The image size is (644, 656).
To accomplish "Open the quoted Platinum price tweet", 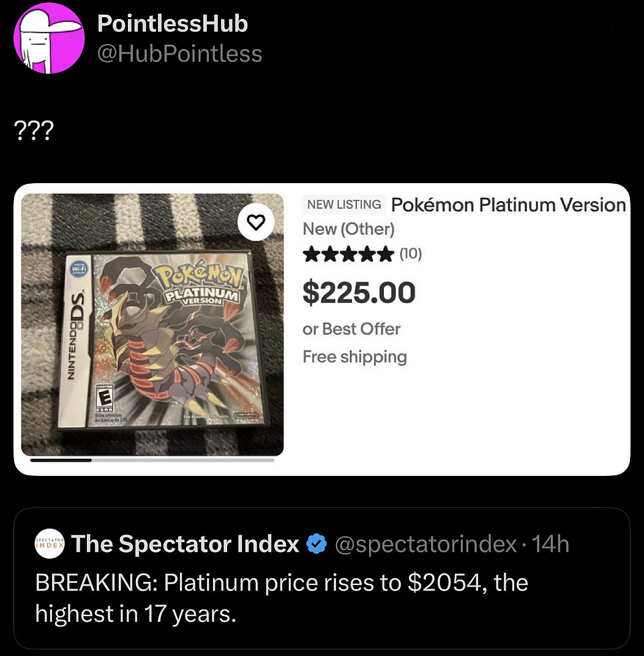I will coord(322,578).
